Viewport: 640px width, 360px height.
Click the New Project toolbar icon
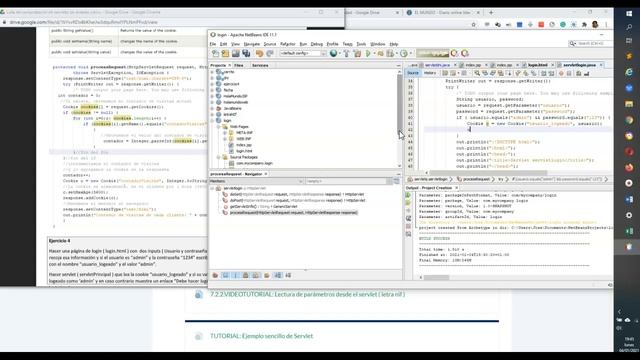[x=225, y=53]
